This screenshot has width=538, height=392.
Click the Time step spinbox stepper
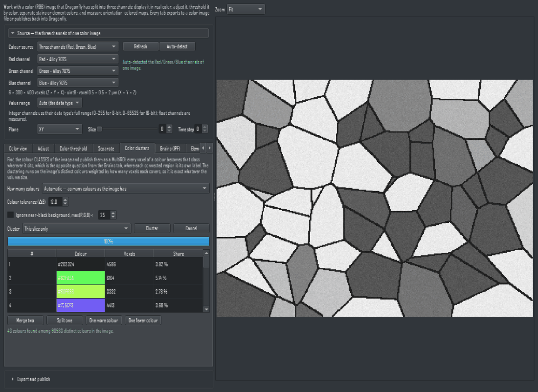coord(205,130)
